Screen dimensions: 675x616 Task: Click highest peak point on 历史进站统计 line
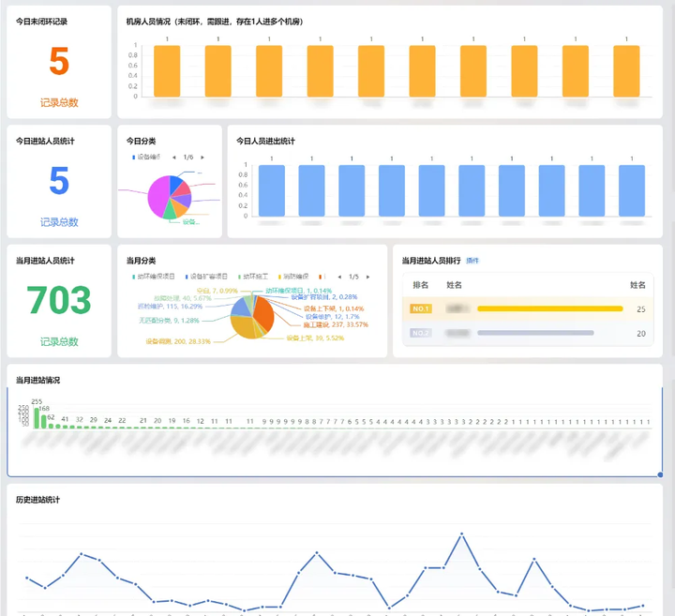(x=461, y=534)
